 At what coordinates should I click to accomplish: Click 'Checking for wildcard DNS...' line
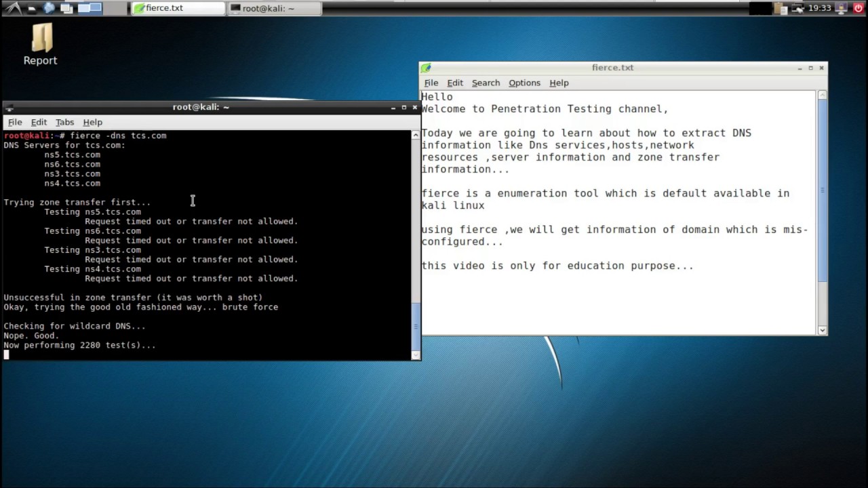click(x=75, y=325)
